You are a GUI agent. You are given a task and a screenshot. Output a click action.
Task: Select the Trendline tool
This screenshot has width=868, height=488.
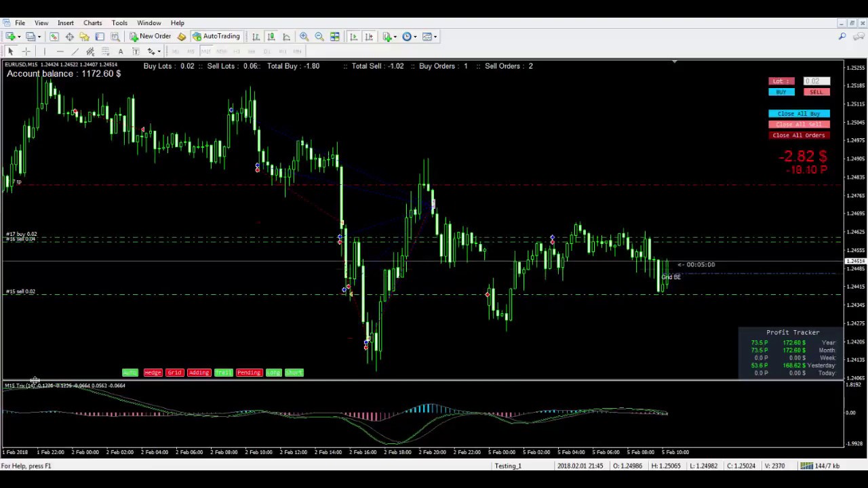point(75,52)
